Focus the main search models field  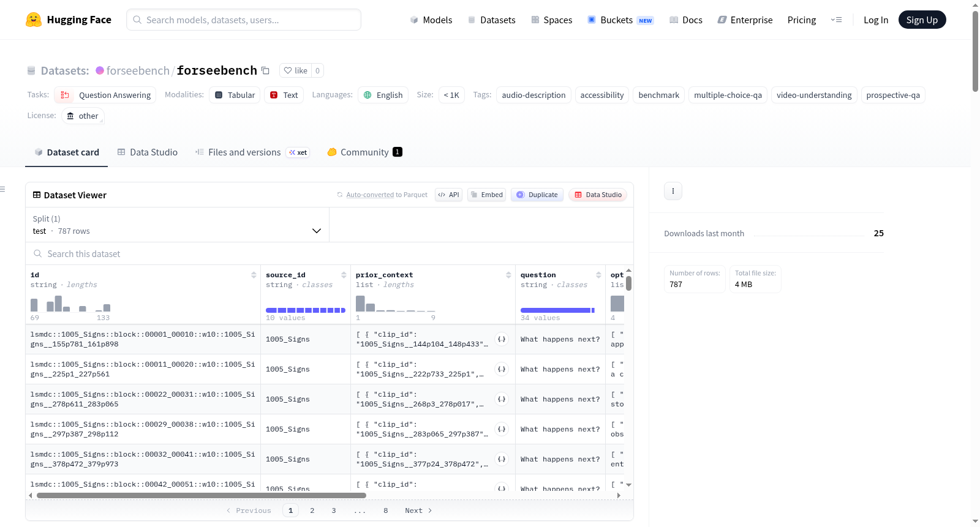pyautogui.click(x=244, y=20)
